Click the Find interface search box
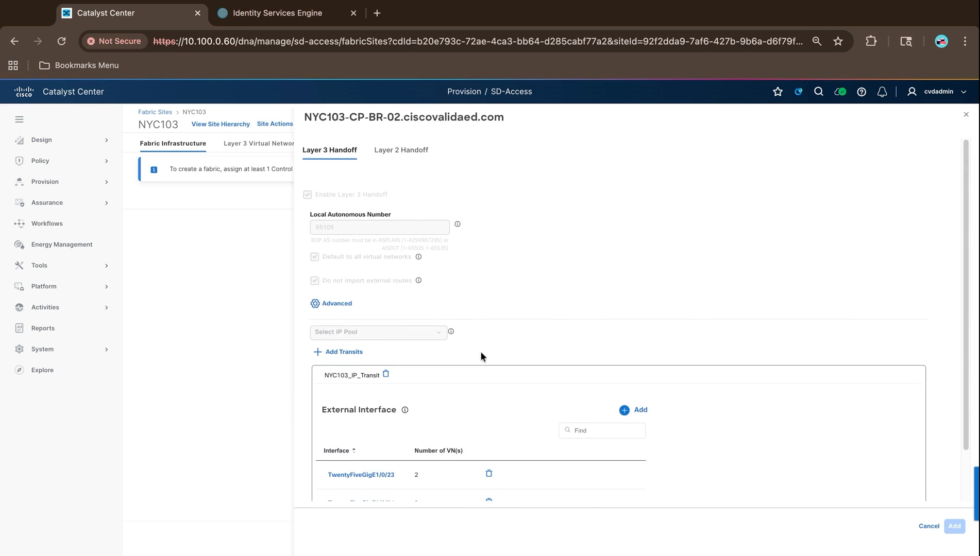This screenshot has width=980, height=556. pyautogui.click(x=602, y=430)
